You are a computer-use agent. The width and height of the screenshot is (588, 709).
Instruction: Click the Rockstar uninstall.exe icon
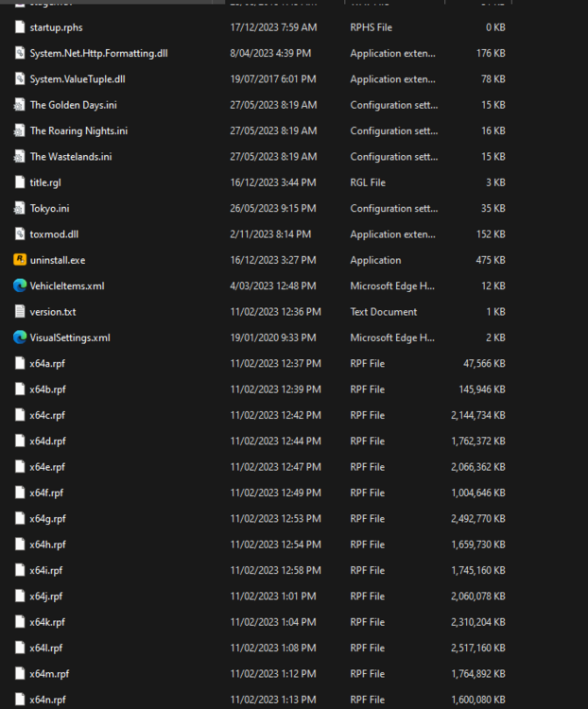pos(20,260)
